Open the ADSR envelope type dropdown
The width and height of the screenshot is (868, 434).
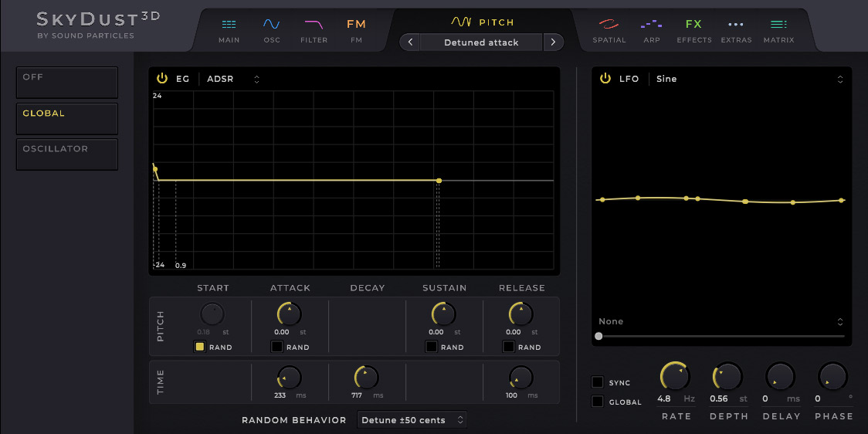232,79
